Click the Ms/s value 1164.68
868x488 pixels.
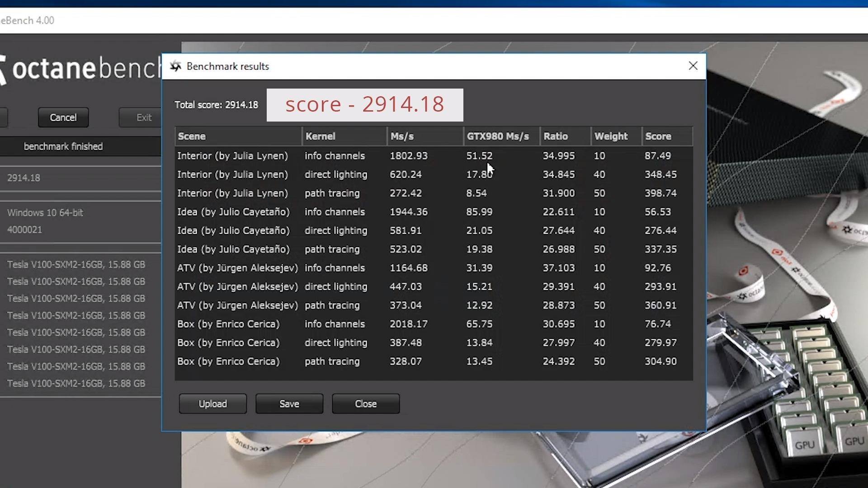pos(409,268)
